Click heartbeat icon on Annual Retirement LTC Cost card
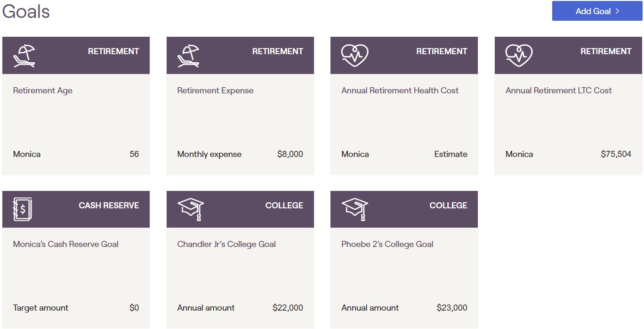The width and height of the screenshot is (644, 329). click(x=519, y=56)
